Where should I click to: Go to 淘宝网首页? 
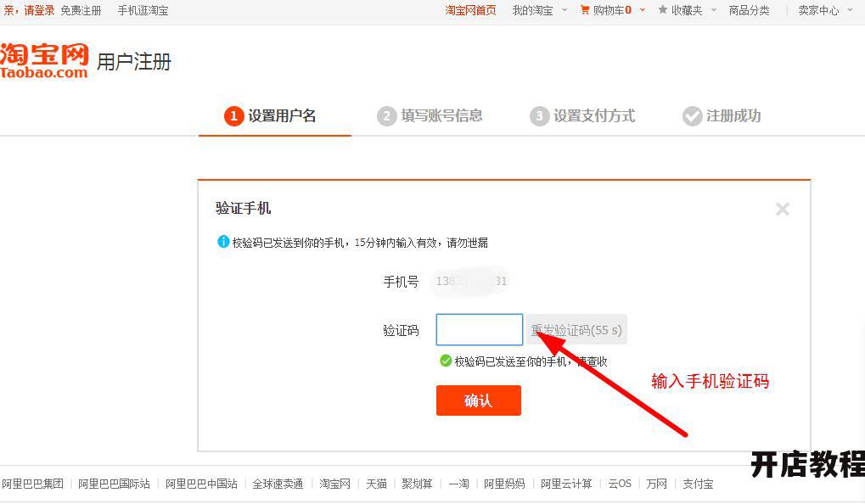click(x=470, y=10)
